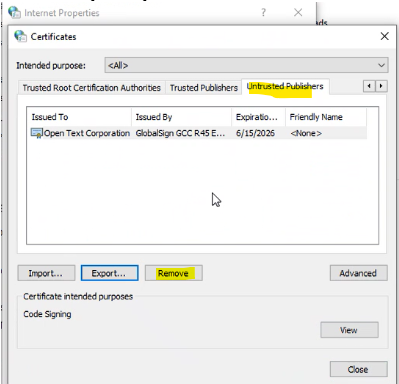Switch to Trusted Root Certification Authorities tab
Screen dimensions: 399x384
click(91, 88)
